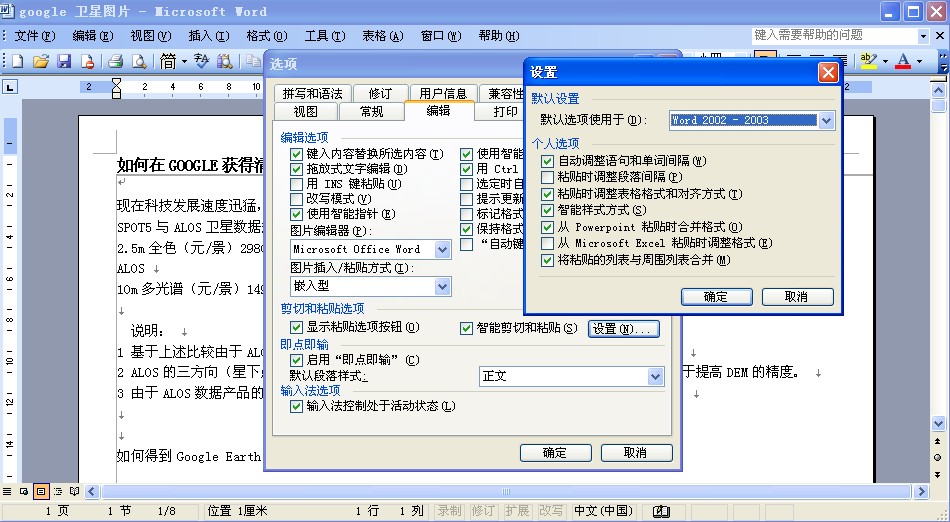
Task: Open the font color dropdown arrow
Action: pos(920,61)
